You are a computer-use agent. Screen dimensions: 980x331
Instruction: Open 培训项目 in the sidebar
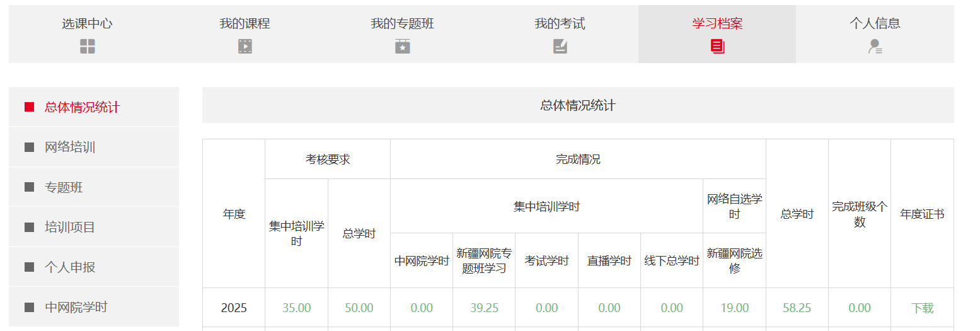click(x=70, y=227)
